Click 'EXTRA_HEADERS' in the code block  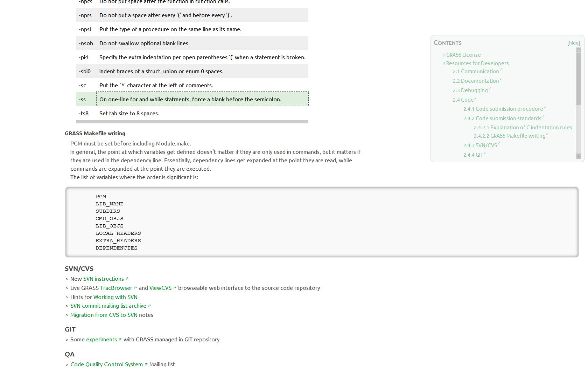point(118,241)
